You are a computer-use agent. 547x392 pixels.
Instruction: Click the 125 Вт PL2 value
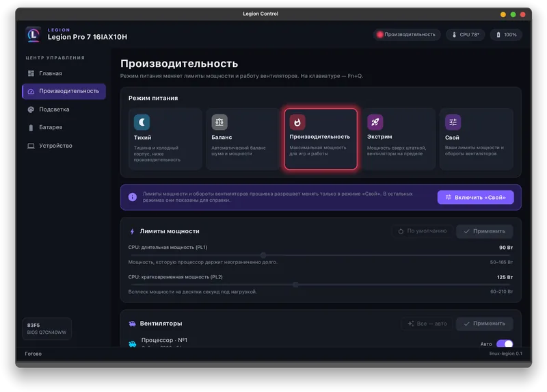[x=505, y=277]
